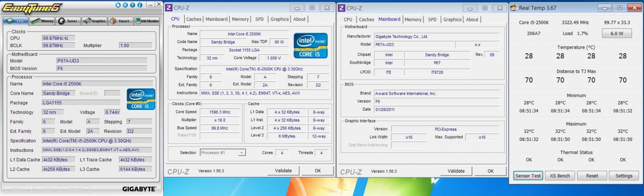
Task: Switch to About tab in second CPU-Z window
Action: click(x=472, y=19)
